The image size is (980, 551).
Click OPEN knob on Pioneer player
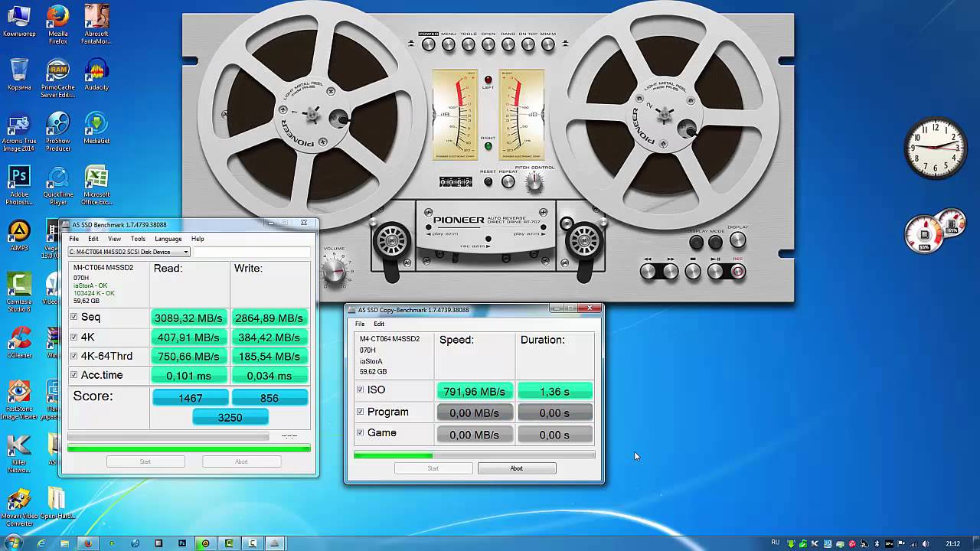pyautogui.click(x=488, y=45)
